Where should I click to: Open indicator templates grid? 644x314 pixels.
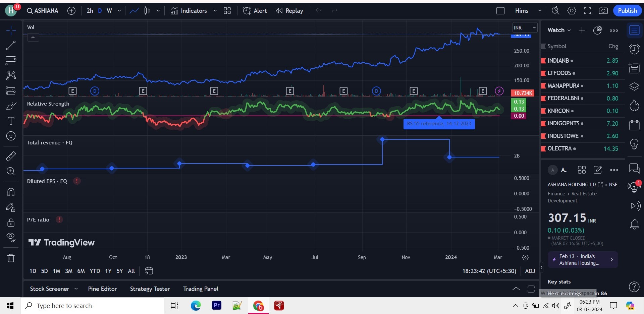[x=227, y=11]
